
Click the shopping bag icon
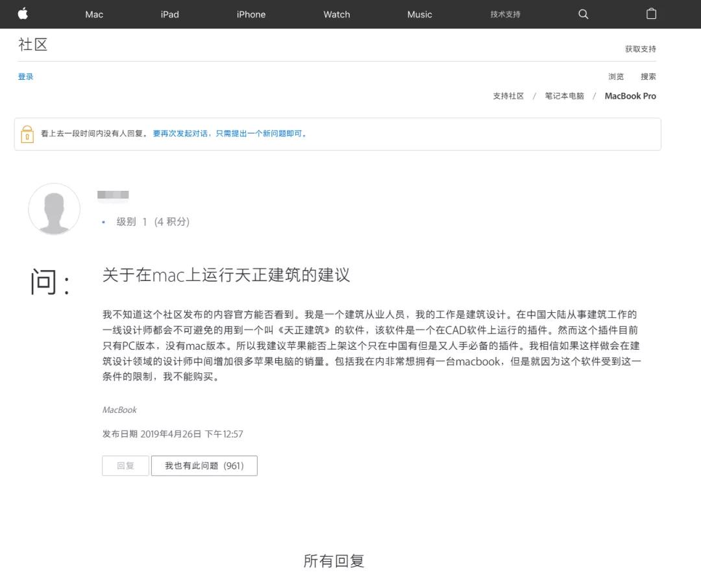(x=651, y=14)
